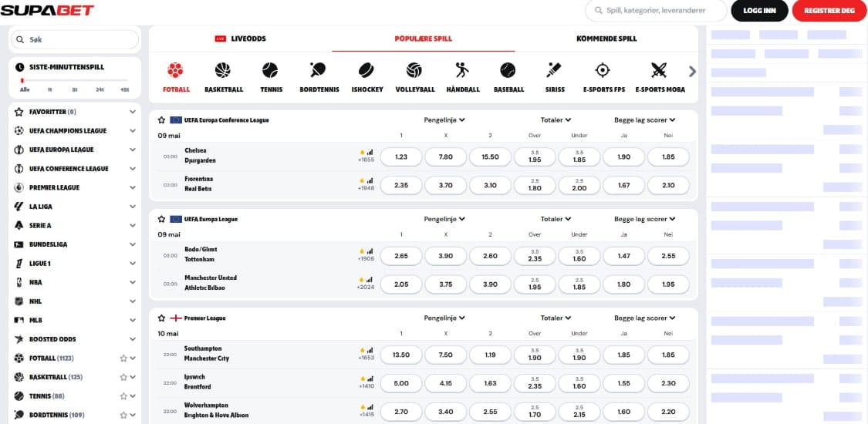Open Begge lag scorer dropdown in Premier League section
Screen dimensions: 868x424
(645, 318)
